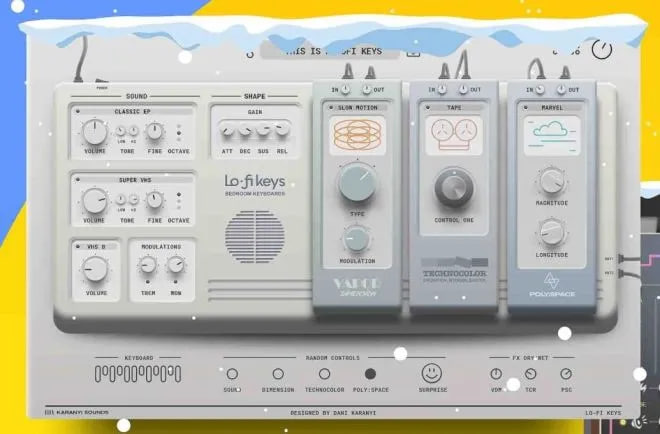
Task: Click the Technocolor pedal logo
Action: 454,269
